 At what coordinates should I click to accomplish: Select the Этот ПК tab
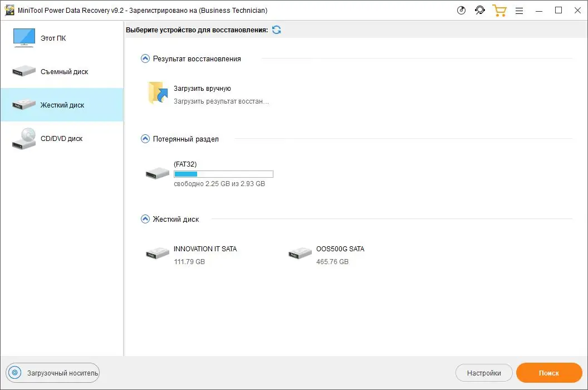(62, 38)
